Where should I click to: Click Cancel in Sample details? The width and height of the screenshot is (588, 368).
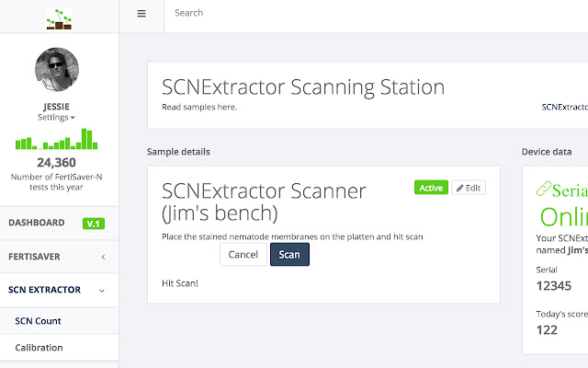(243, 255)
